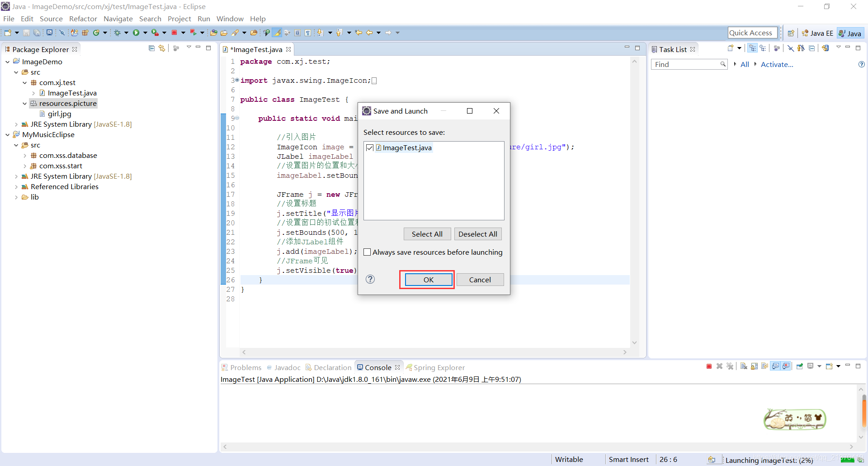This screenshot has height=466, width=868.
Task: Click the Pin Console icon
Action: [x=800, y=366]
